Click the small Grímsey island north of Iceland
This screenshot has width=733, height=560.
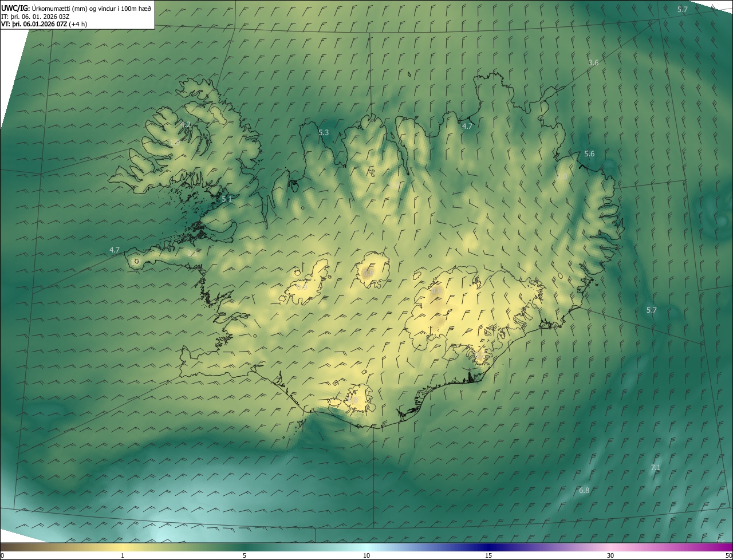410,73
